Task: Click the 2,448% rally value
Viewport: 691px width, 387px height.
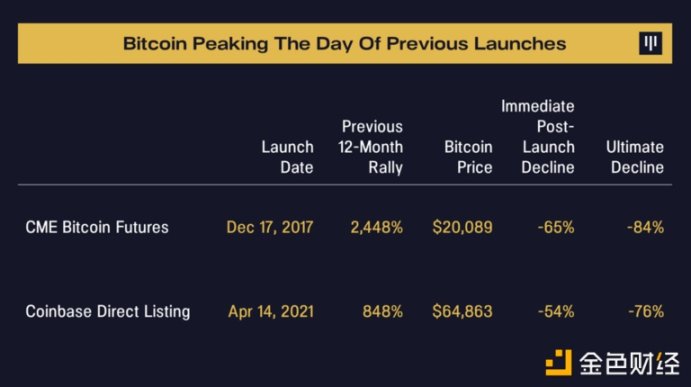Action: pos(376,227)
